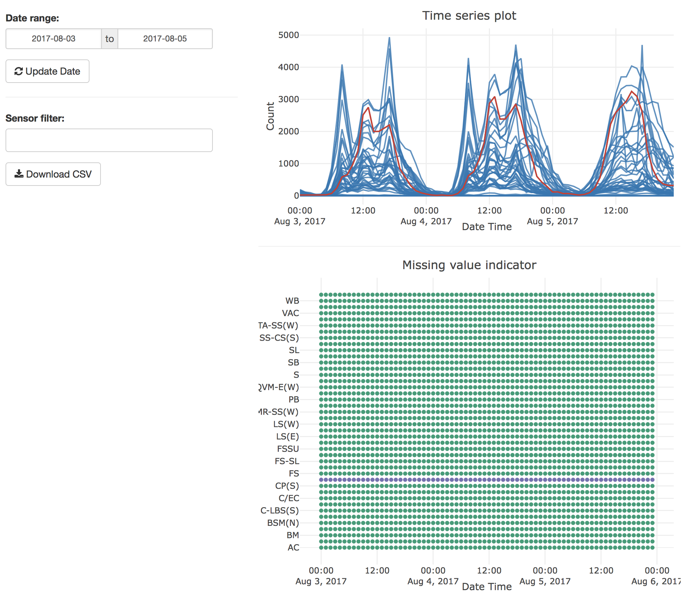Click the red line peak in the time series
700x606 pixels.
pyautogui.click(x=632, y=92)
